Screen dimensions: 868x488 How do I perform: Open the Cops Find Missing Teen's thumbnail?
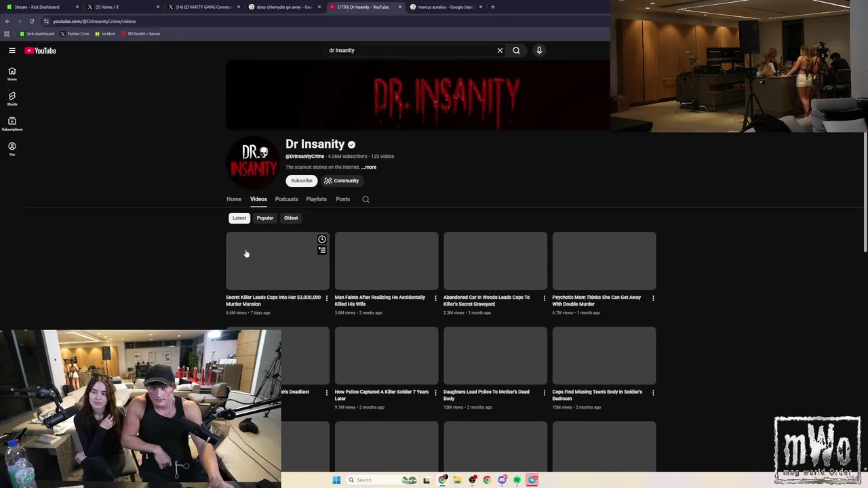pyautogui.click(x=604, y=356)
